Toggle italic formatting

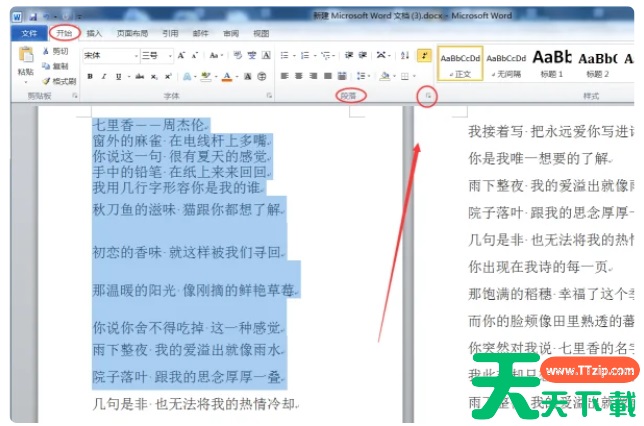coord(104,76)
